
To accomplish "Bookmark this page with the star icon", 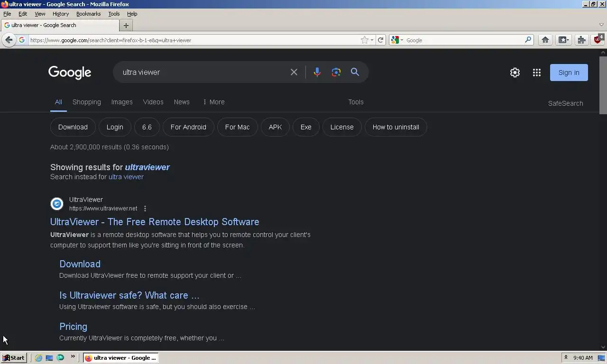I will pos(364,40).
